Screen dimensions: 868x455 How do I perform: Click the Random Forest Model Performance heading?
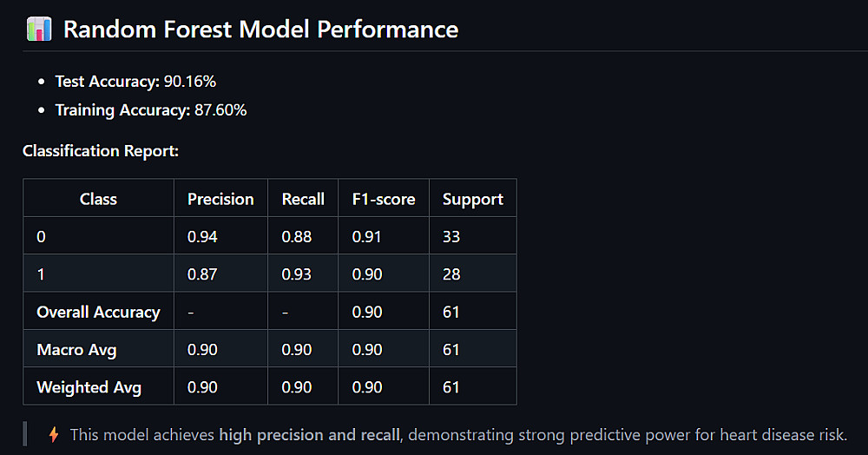[260, 30]
